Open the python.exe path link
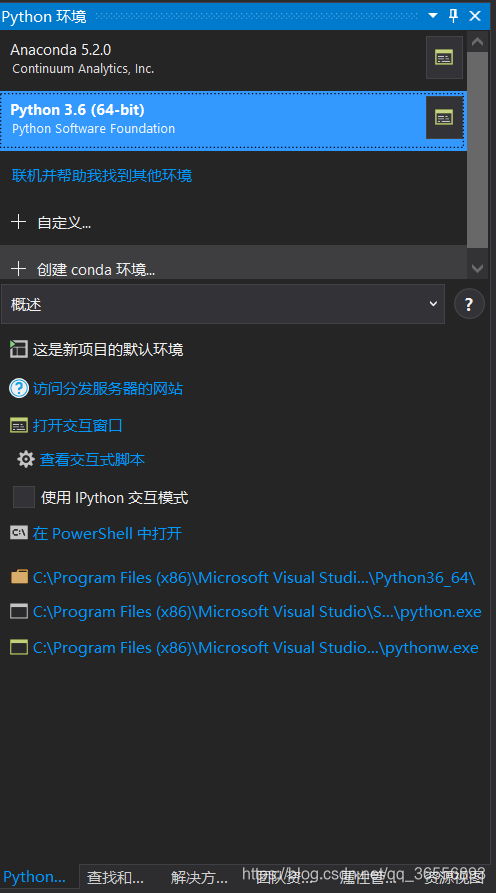 tap(257, 612)
